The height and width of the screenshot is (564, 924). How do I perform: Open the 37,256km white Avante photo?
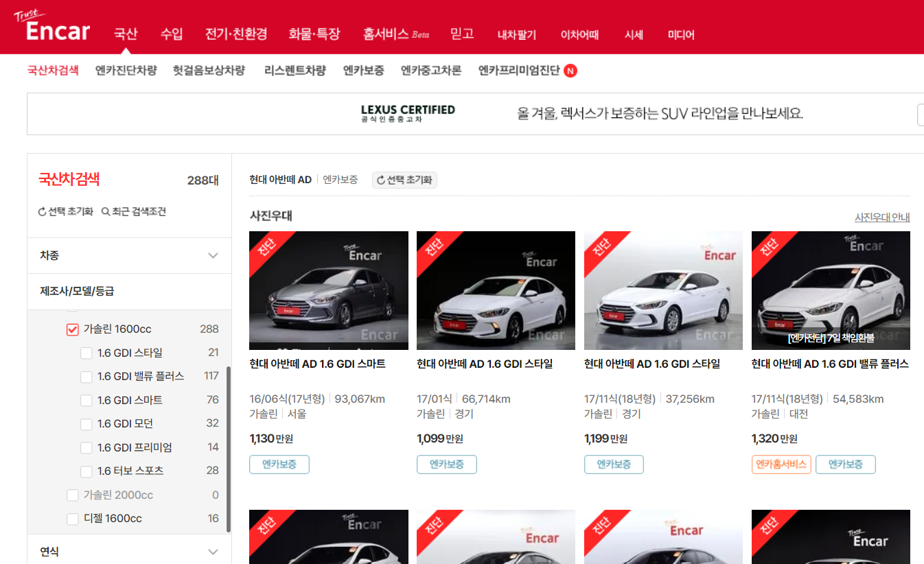[663, 290]
